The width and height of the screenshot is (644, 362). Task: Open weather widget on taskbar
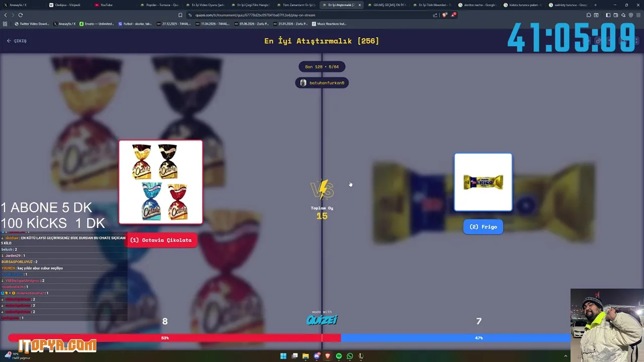18,356
